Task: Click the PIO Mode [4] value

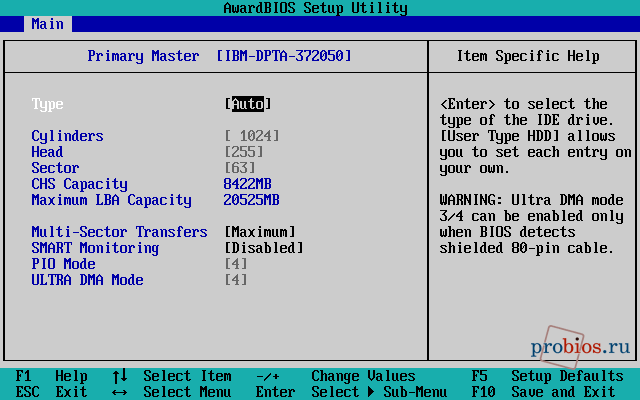Action: 236,264
